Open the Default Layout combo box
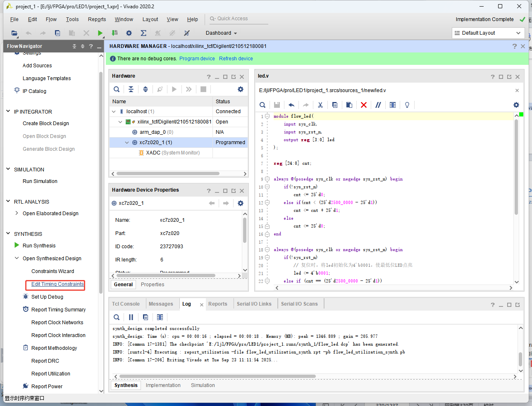This screenshot has height=406, width=532. pos(488,33)
